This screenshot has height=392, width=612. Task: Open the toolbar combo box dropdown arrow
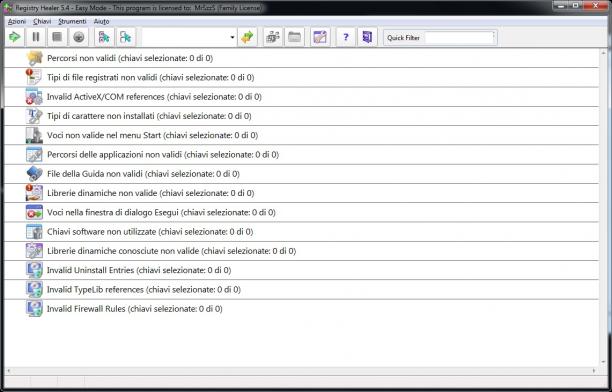[232, 37]
